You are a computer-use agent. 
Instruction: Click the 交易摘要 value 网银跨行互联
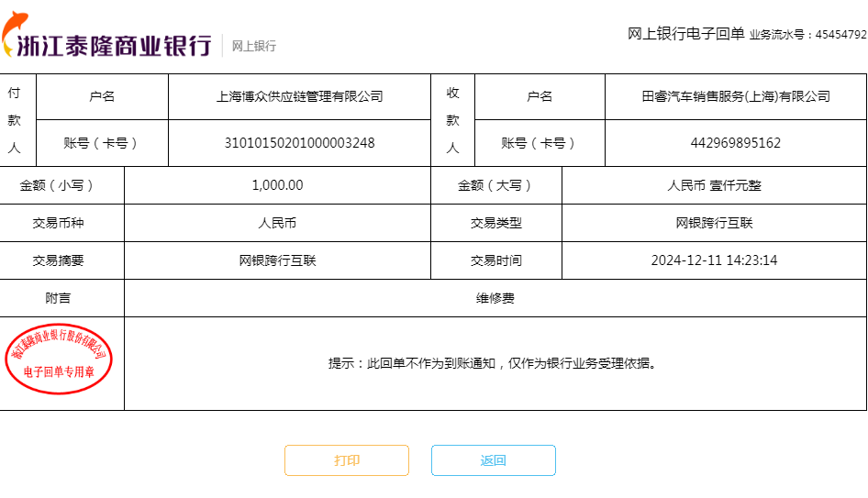277,260
